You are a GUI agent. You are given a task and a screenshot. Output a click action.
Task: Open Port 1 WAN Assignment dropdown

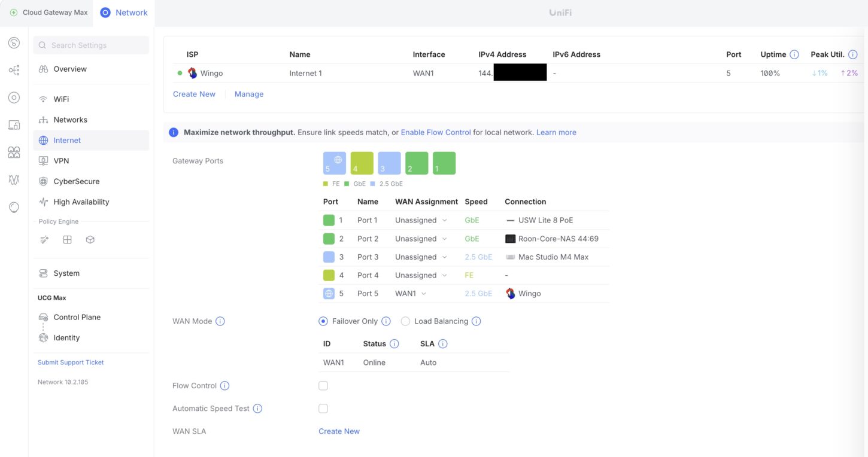pos(421,220)
